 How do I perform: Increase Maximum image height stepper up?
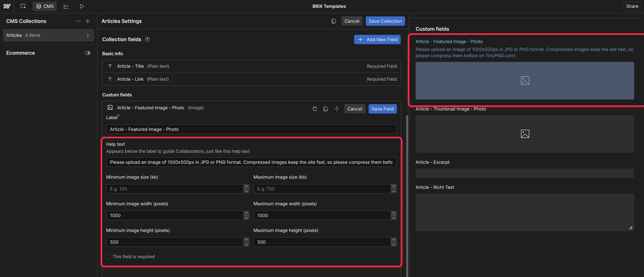(393, 240)
